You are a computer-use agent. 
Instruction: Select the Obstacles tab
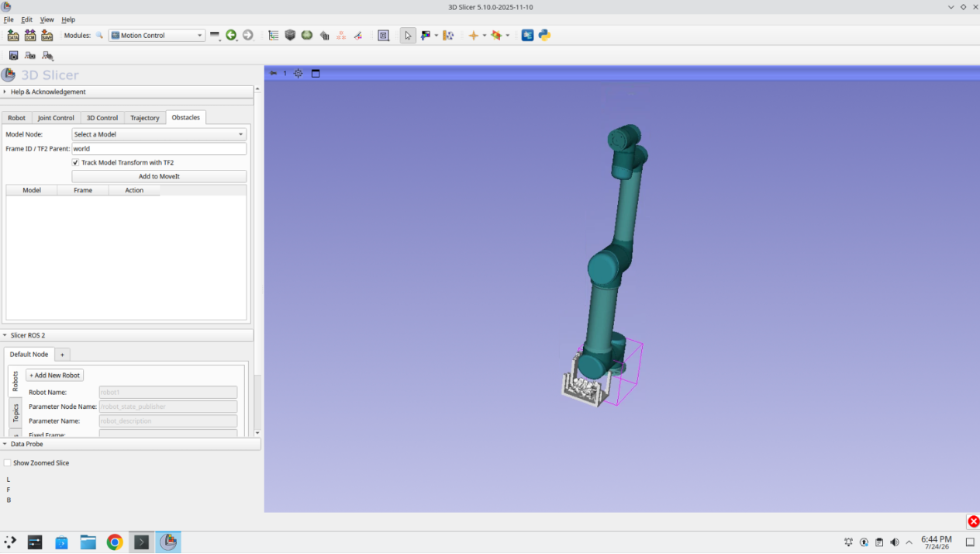tap(186, 117)
